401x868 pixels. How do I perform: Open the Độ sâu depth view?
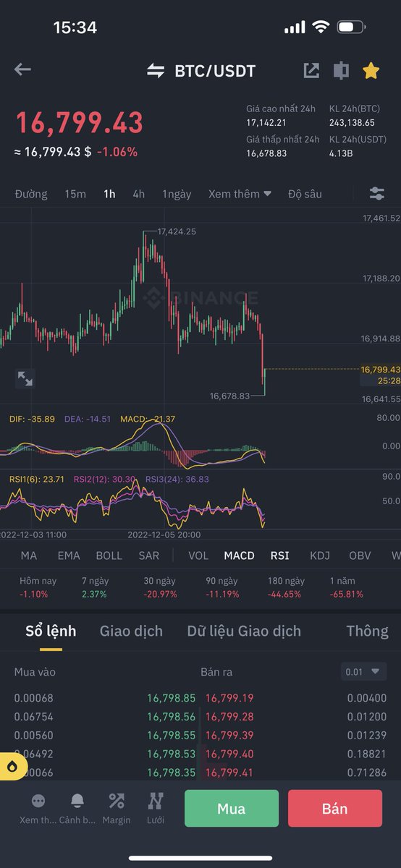click(305, 194)
